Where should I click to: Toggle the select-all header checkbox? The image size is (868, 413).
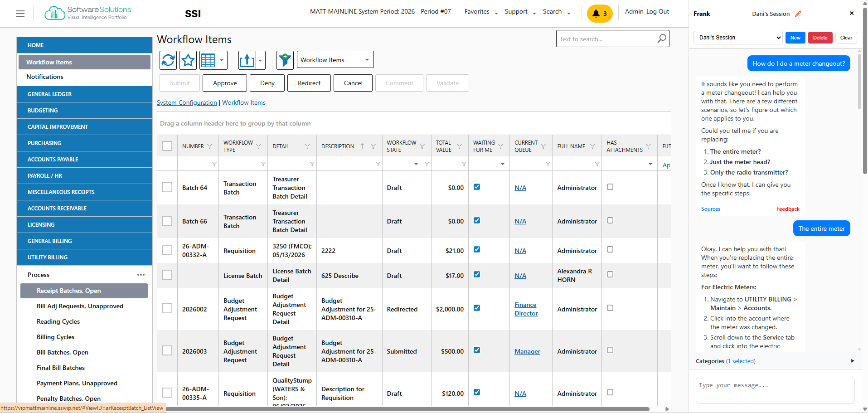click(x=167, y=146)
